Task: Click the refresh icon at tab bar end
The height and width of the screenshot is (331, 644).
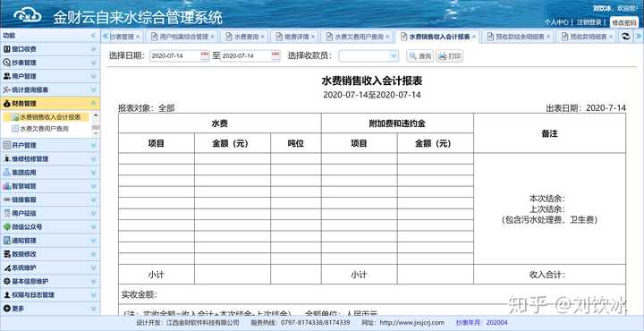Action: pyautogui.click(x=626, y=37)
